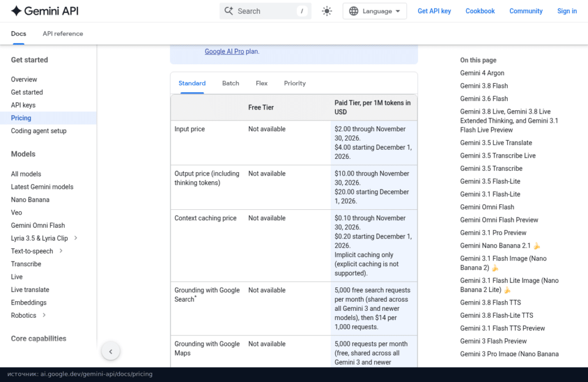The width and height of the screenshot is (588, 382).
Task: Click the Sign in link
Action: tap(567, 11)
